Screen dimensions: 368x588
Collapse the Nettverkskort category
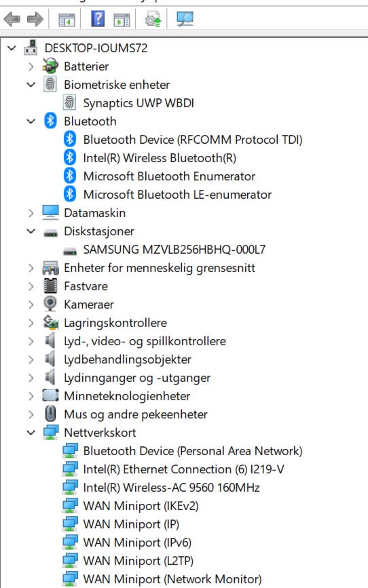click(31, 433)
